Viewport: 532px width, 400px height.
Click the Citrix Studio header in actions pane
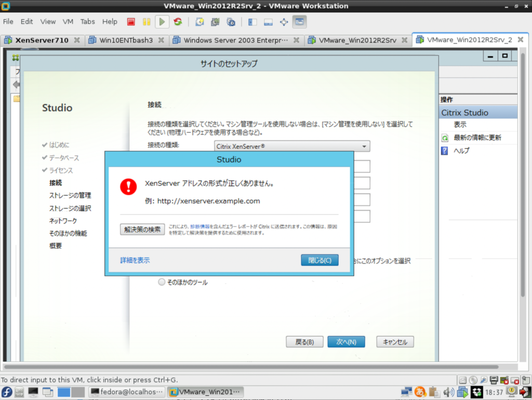(478, 113)
